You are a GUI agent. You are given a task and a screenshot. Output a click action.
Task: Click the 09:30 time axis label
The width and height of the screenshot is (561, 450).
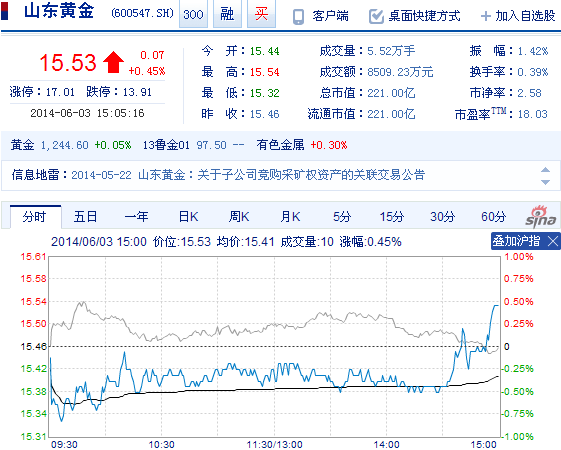pos(64,445)
